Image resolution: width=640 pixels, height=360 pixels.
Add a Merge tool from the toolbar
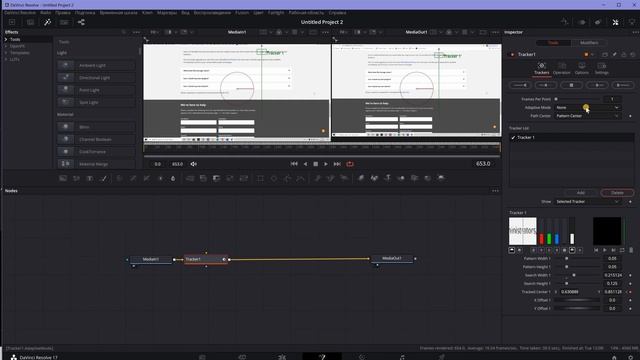pyautogui.click(x=190, y=178)
